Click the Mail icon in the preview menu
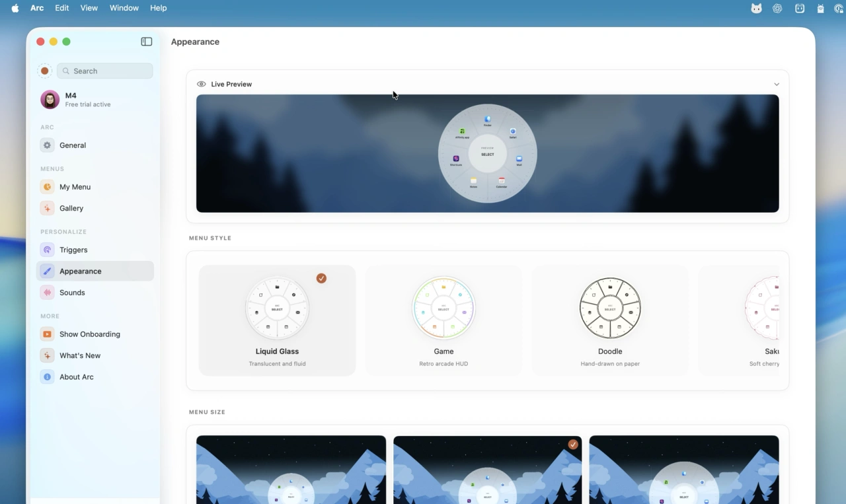 pos(519,159)
